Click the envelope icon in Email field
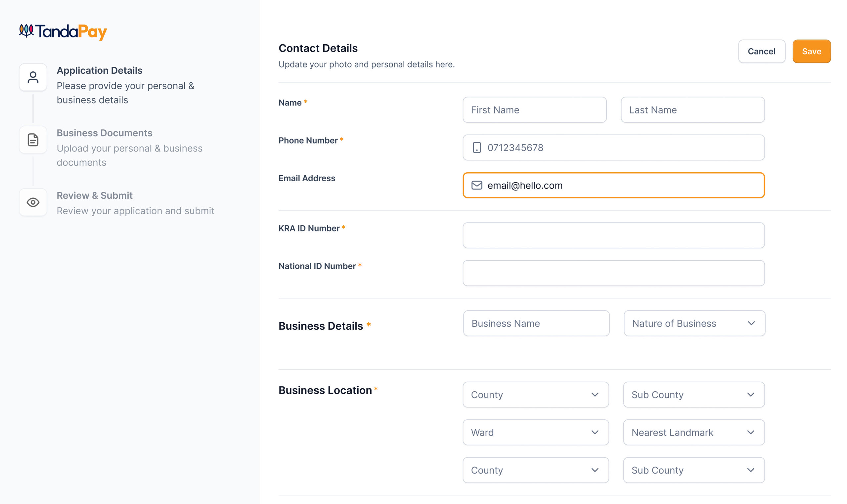 coord(476,186)
